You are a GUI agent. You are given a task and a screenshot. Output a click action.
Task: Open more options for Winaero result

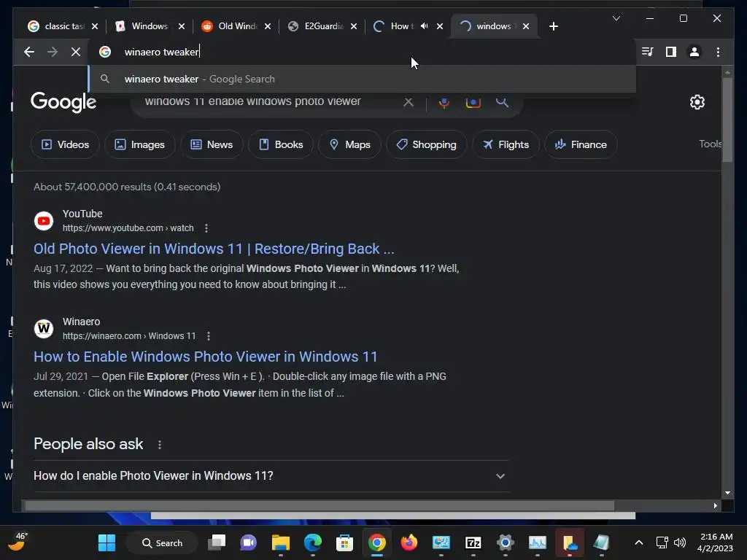(x=208, y=336)
